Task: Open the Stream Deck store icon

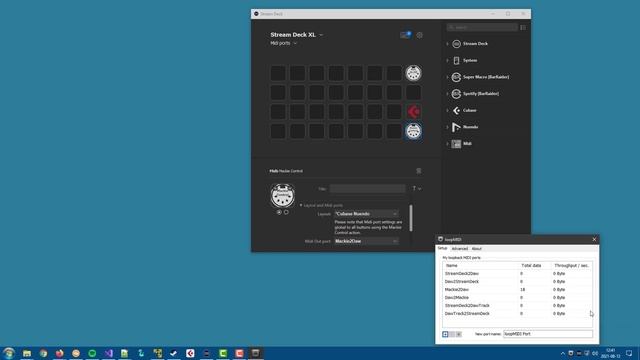Action: (405, 35)
